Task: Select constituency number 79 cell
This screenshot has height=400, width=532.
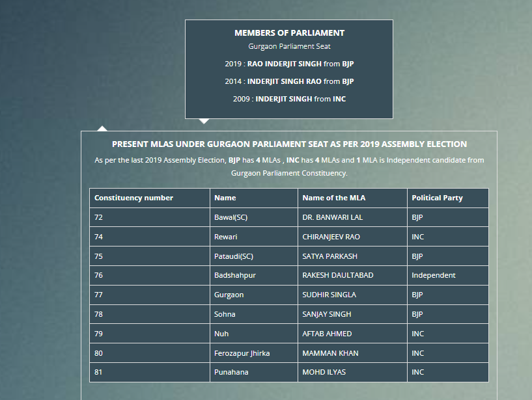Action: pyautogui.click(x=150, y=334)
